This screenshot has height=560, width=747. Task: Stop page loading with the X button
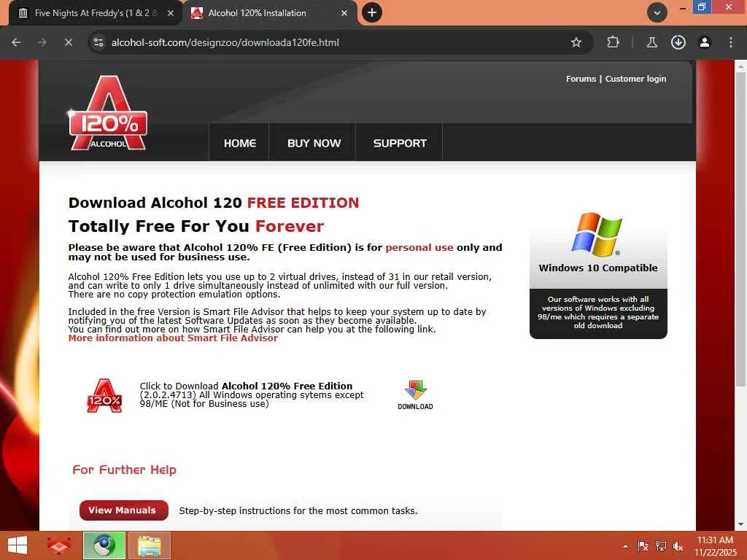click(x=69, y=42)
